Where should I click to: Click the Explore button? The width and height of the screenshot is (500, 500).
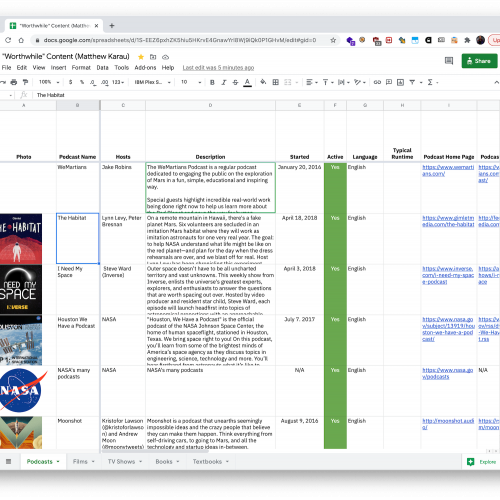click(x=482, y=462)
